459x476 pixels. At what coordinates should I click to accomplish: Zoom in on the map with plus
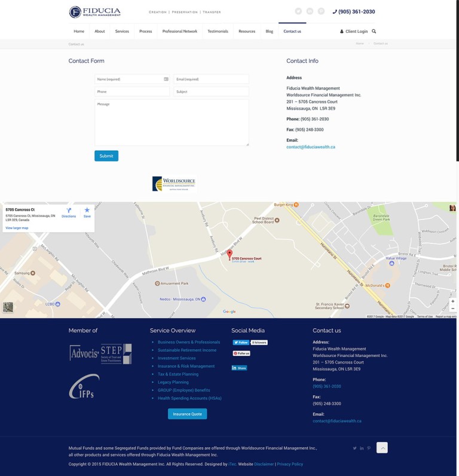point(452,301)
